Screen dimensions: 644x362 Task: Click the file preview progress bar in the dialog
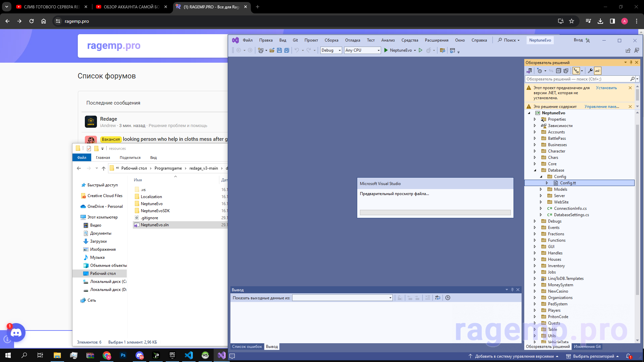pyautogui.click(x=435, y=213)
